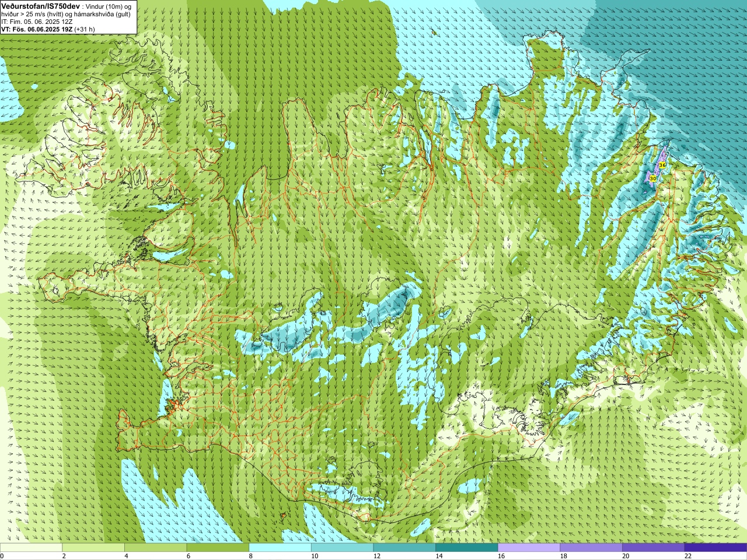Select the 8–10 m/s pale cyan legend swatch
The width and height of the screenshot is (747, 560).
tap(280, 548)
